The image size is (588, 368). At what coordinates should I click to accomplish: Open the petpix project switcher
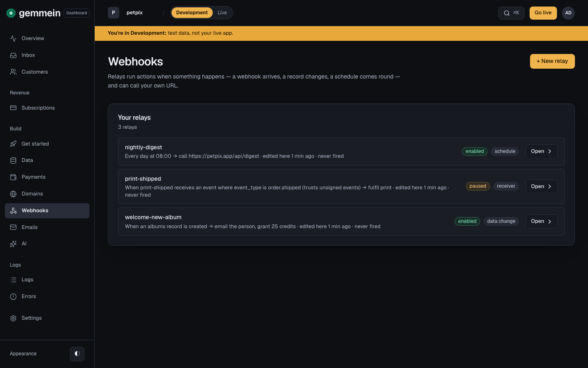135,13
